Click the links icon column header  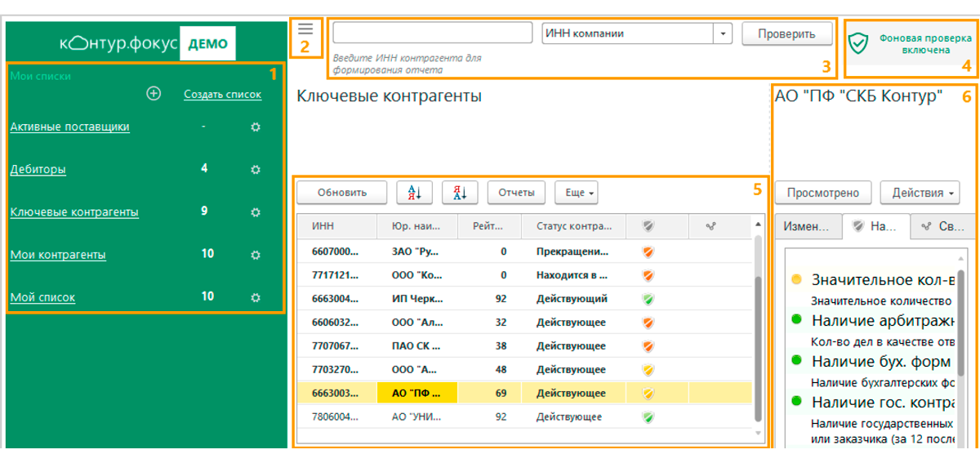(x=710, y=226)
